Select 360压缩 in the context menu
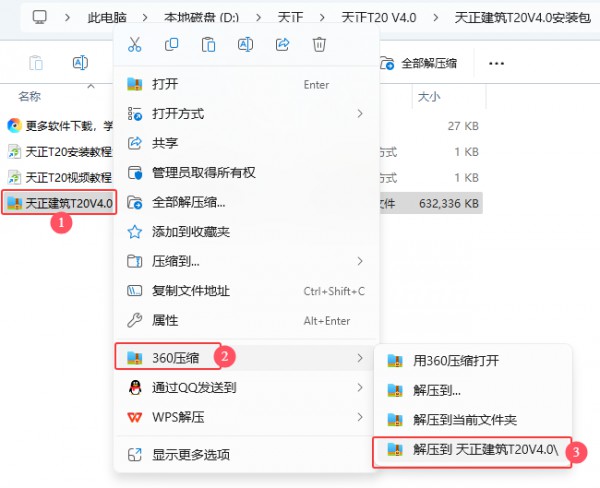 click(180, 356)
